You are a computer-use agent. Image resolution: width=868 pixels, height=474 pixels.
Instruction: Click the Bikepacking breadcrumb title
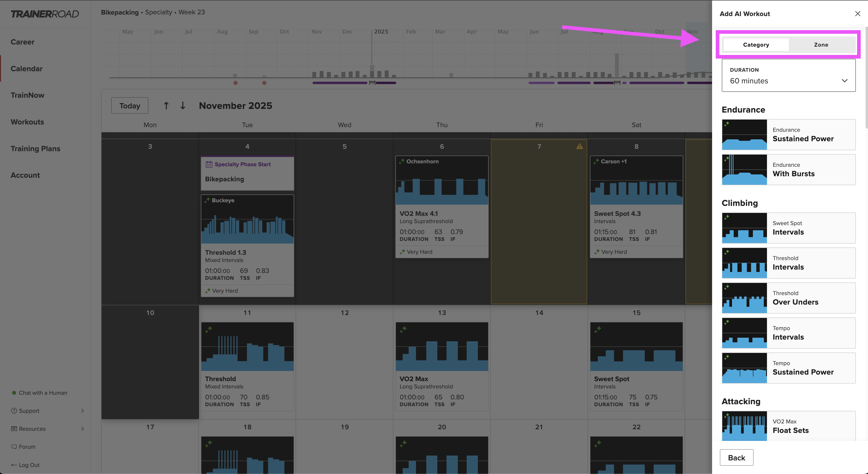pos(120,12)
